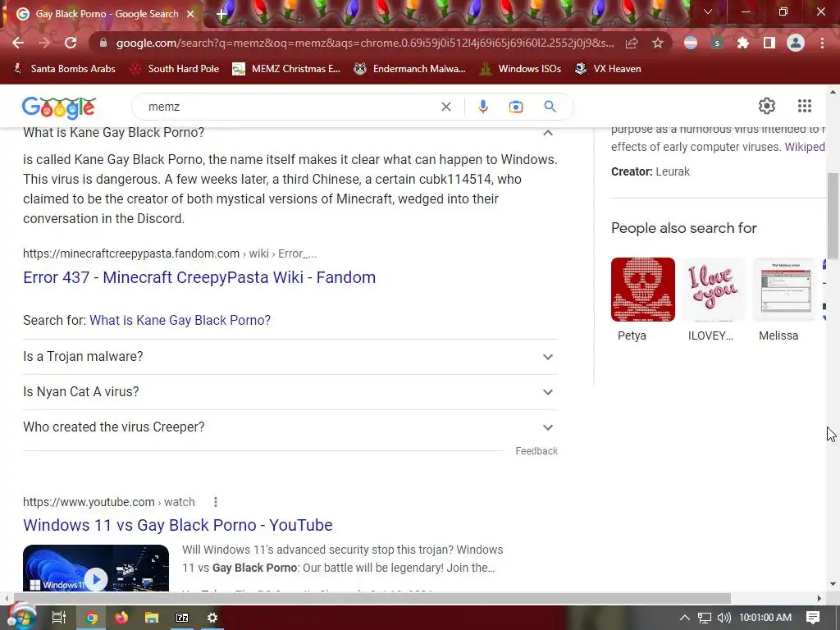The height and width of the screenshot is (630, 840).
Task: Open MEMZ Christmas bookmark
Action: pyautogui.click(x=286, y=69)
